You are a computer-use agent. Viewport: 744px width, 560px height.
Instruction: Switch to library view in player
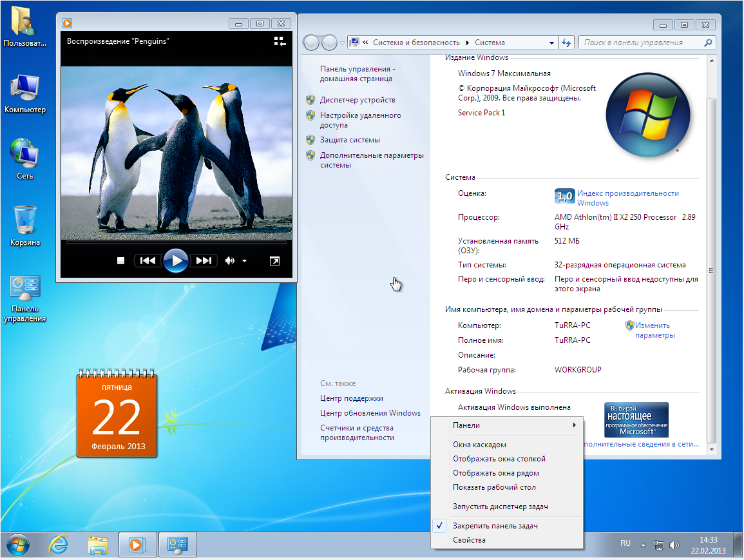pos(280,41)
